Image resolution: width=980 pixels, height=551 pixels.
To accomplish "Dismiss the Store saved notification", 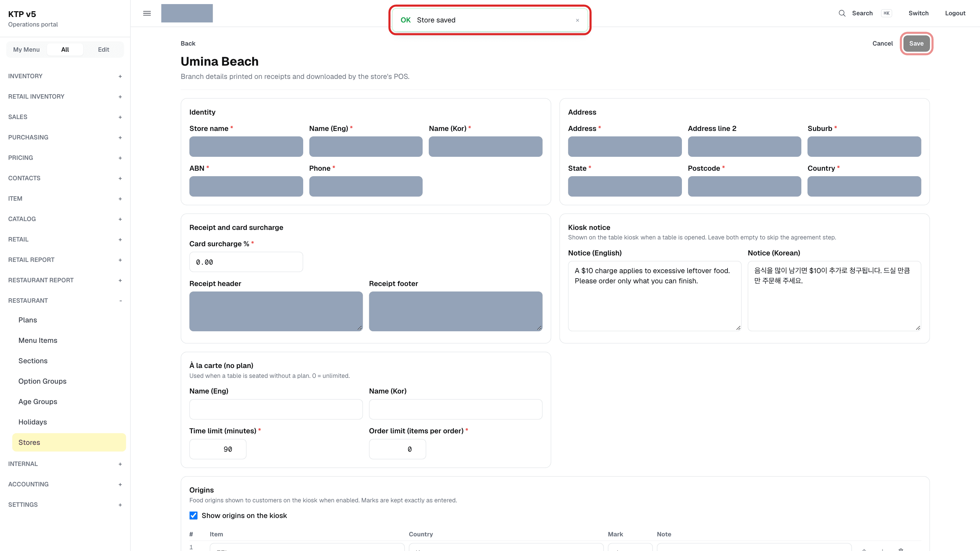I will coord(577,20).
